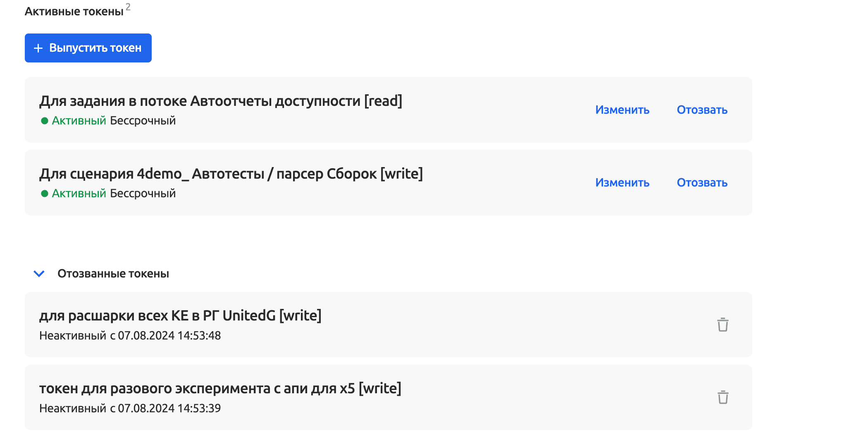This screenshot has width=868, height=440.
Task: Click the green Активный status dot of first token
Action: (x=45, y=121)
